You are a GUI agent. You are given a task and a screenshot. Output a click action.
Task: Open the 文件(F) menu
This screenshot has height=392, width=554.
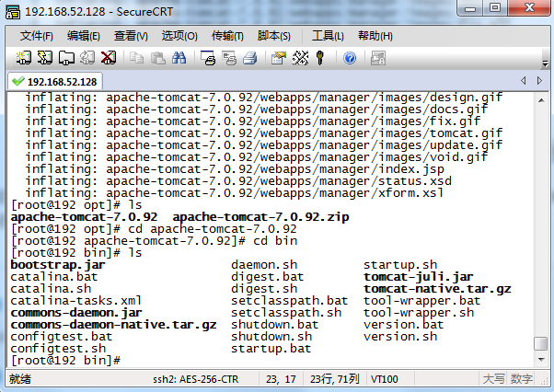37,36
